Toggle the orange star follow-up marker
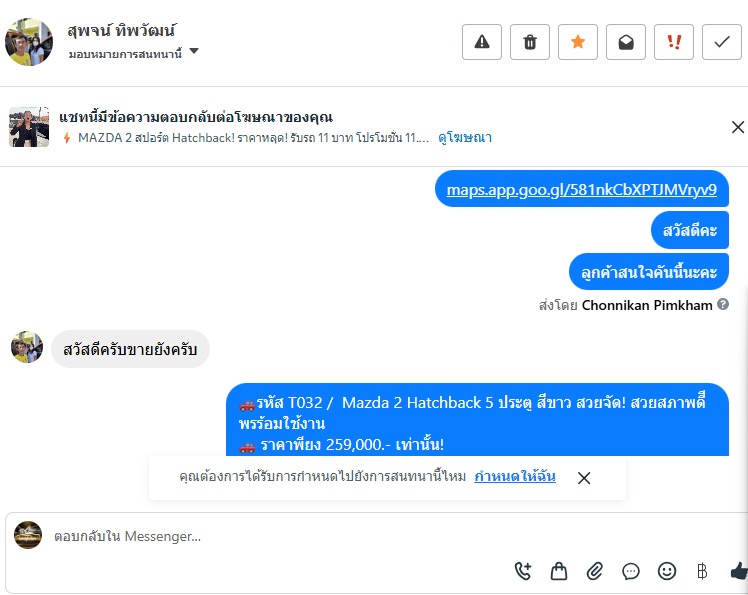This screenshot has width=748, height=595. 578,42
